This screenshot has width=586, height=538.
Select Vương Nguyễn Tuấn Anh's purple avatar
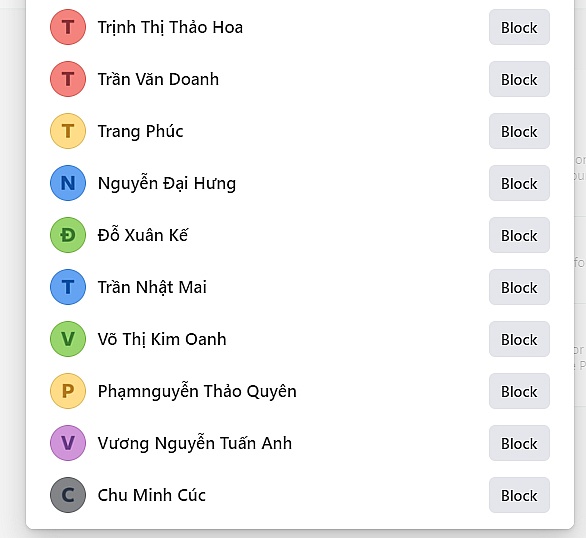click(68, 443)
